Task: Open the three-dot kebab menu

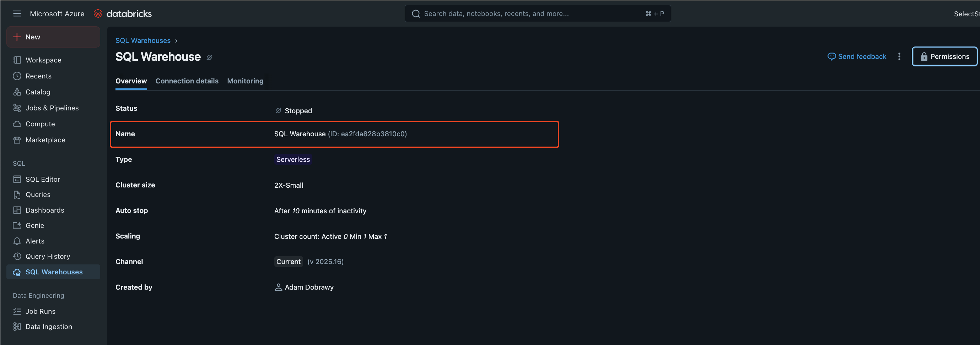Action: pos(899,57)
